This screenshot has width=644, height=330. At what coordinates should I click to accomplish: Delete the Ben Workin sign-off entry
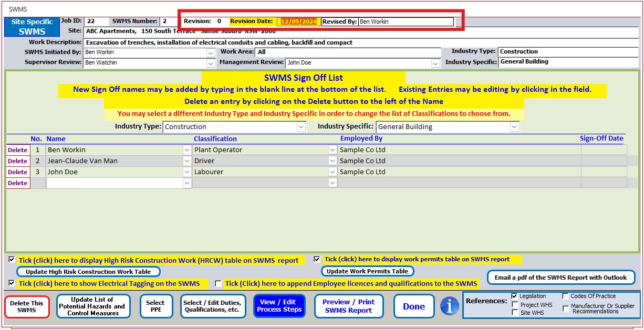(18, 150)
